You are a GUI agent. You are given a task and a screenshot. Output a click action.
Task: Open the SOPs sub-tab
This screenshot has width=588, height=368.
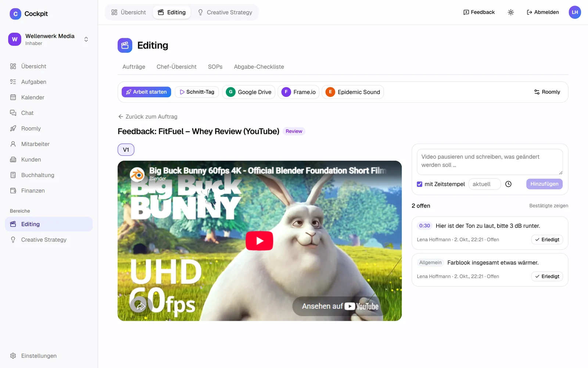(215, 67)
